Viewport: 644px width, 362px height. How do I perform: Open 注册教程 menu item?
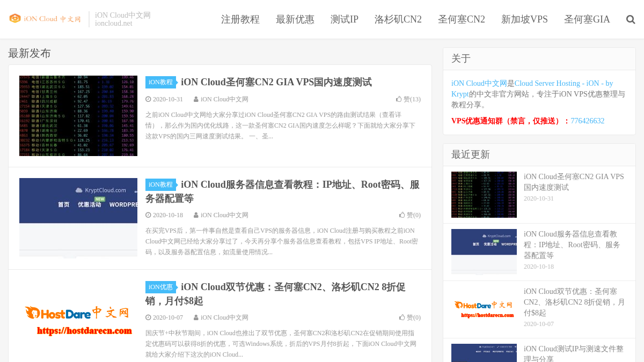pos(240,19)
